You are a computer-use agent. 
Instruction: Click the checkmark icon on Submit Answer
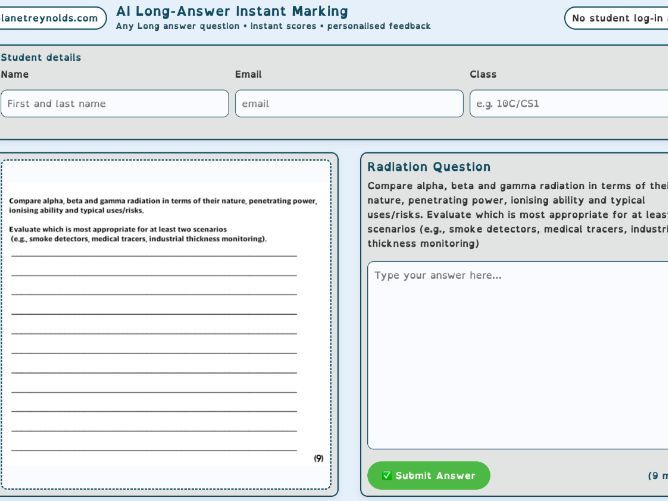coord(386,475)
